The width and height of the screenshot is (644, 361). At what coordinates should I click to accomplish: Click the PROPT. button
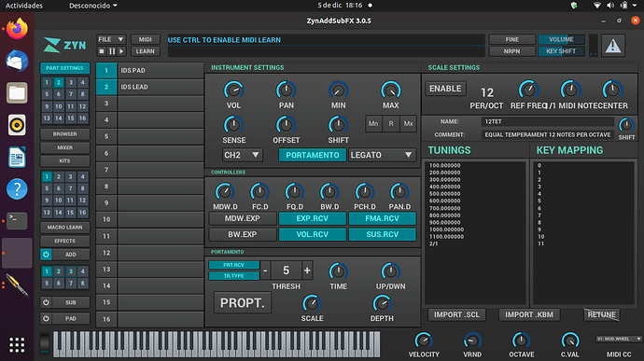(x=243, y=303)
